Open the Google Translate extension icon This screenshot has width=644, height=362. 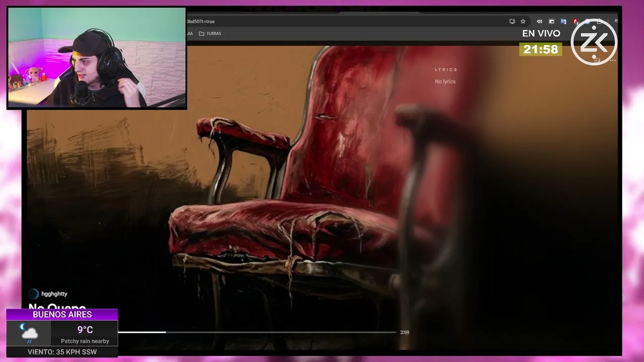563,22
